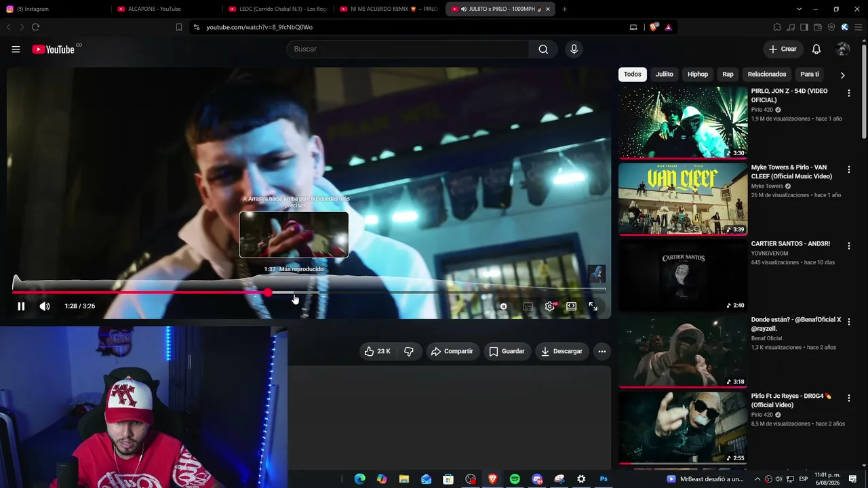The width and height of the screenshot is (868, 488).
Task: Save the video with Guardar
Action: pos(507,351)
